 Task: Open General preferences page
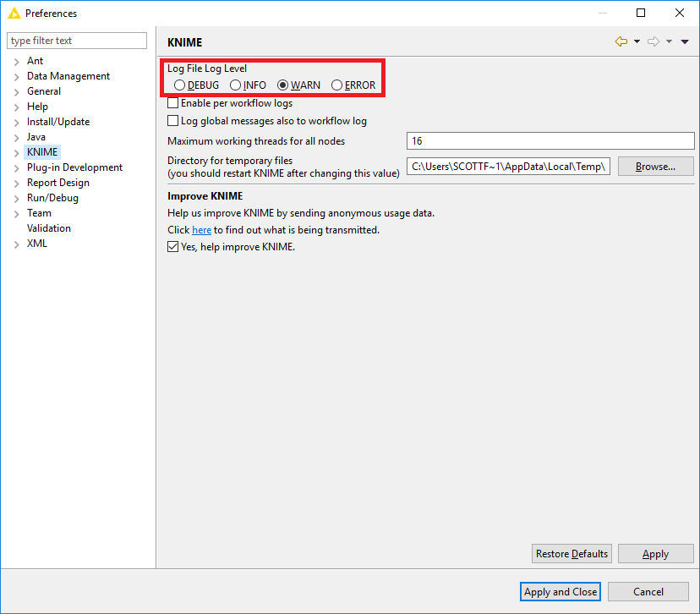point(44,91)
